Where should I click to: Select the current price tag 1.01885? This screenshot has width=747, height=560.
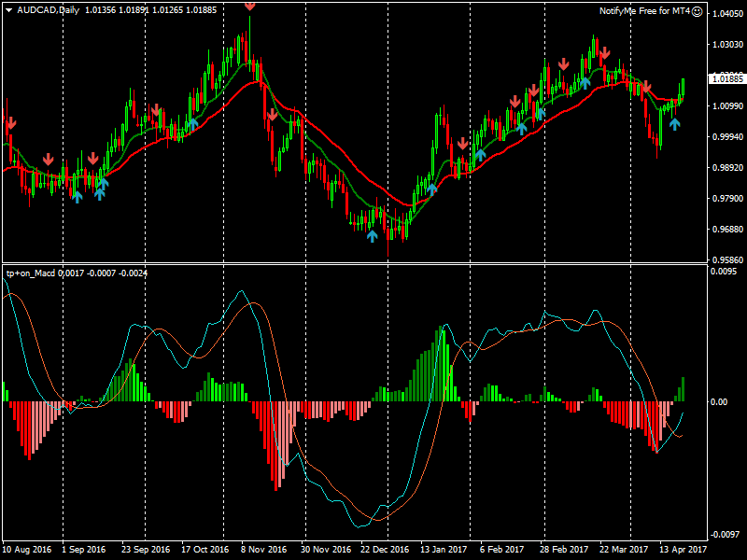point(727,78)
